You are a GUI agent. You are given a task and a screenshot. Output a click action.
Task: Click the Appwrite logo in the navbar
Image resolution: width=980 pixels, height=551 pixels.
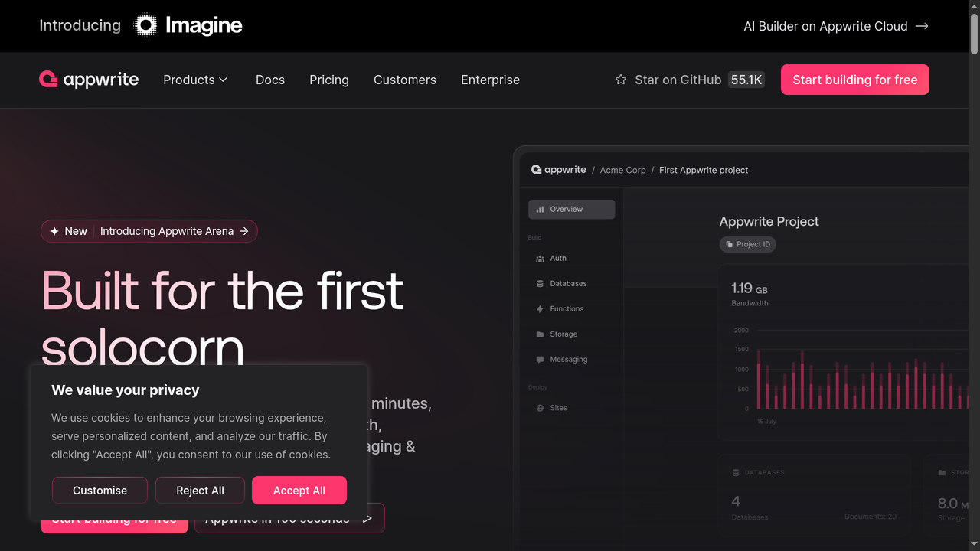88,80
